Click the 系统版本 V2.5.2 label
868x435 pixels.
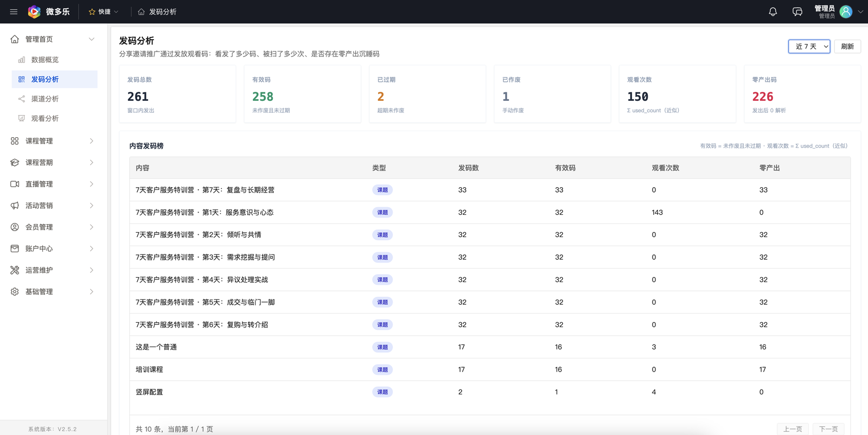(x=53, y=429)
